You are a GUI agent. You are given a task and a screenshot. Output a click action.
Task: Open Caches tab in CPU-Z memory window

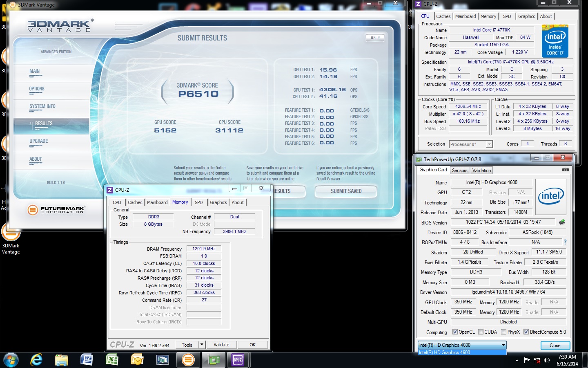pos(135,202)
